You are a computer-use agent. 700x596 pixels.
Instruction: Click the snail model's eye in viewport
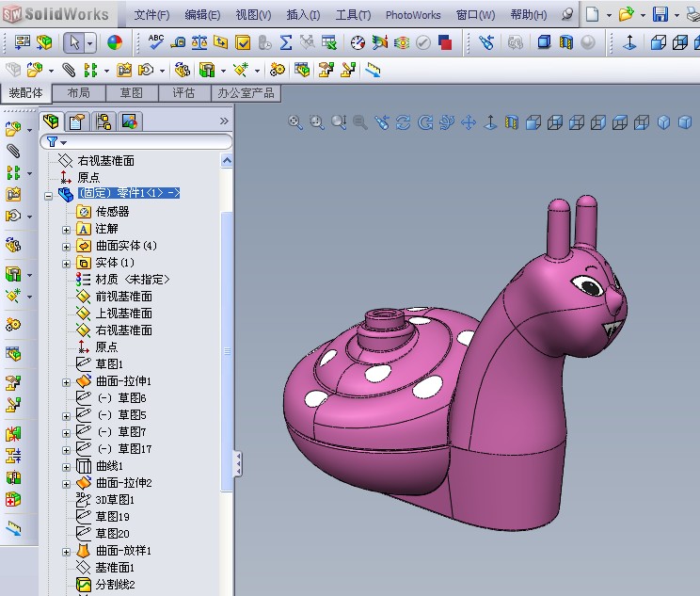pos(586,284)
